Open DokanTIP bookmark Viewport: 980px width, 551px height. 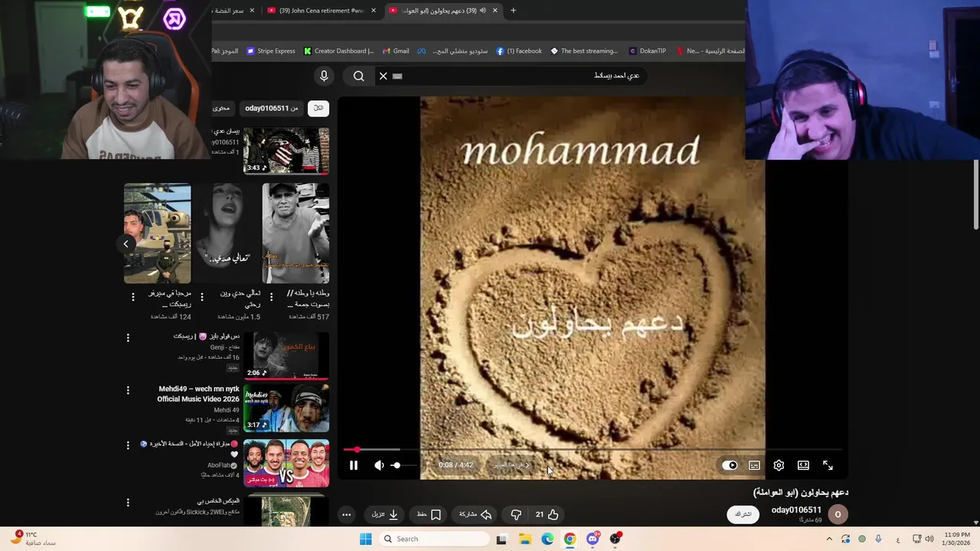[x=648, y=51]
